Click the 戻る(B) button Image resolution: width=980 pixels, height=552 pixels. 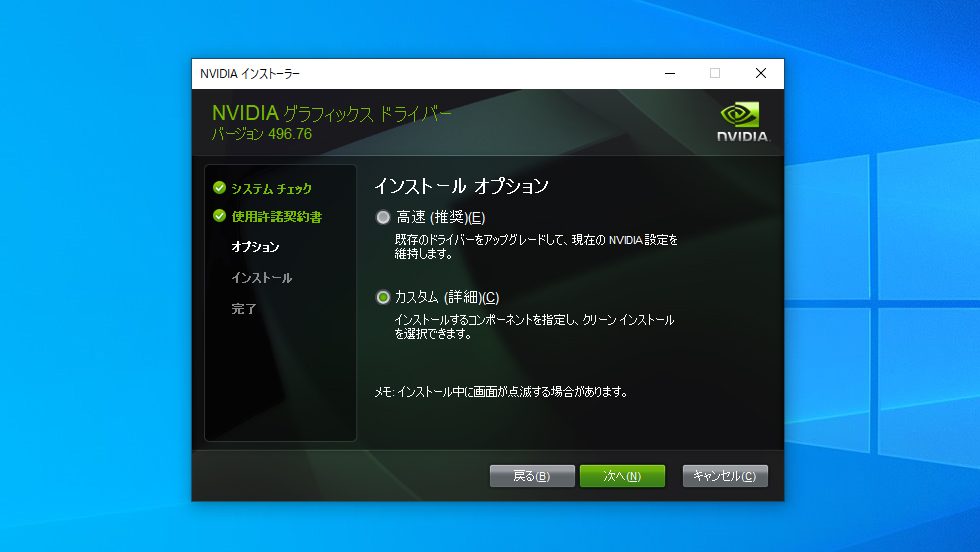pos(532,476)
